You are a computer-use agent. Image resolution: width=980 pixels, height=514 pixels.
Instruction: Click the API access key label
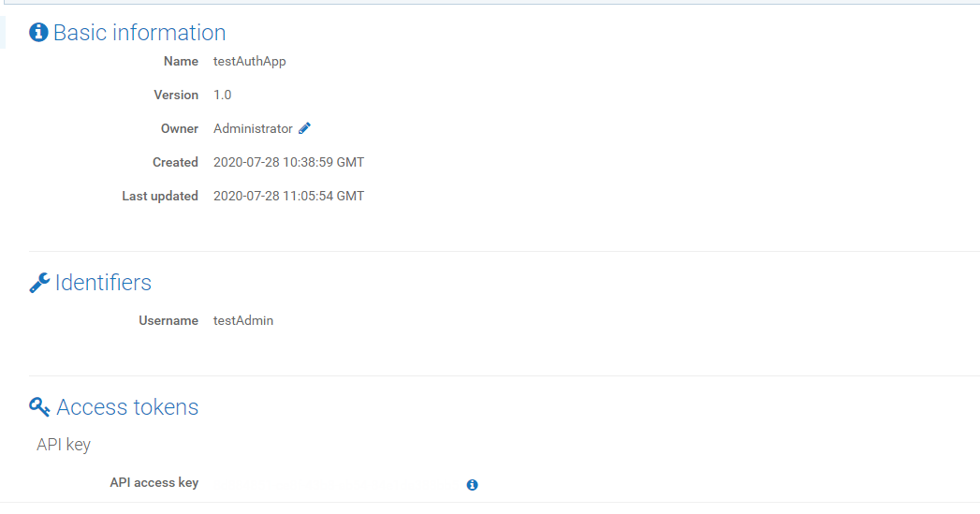pyautogui.click(x=154, y=483)
